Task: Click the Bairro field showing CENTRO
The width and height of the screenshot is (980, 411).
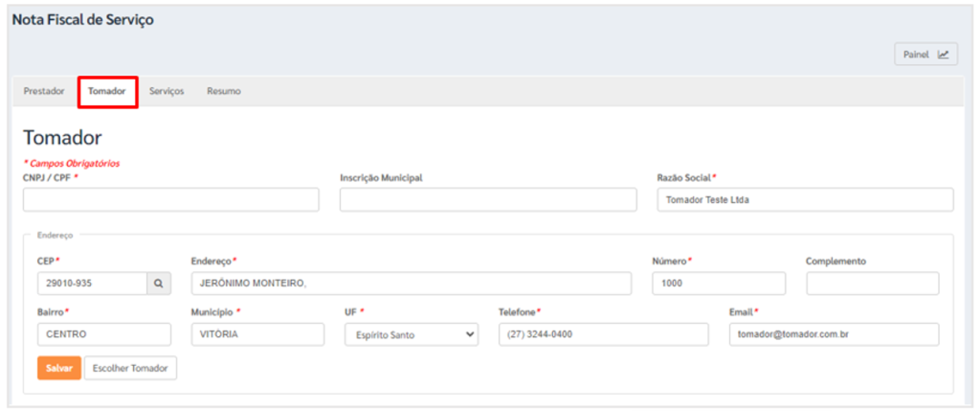Action: click(x=103, y=334)
